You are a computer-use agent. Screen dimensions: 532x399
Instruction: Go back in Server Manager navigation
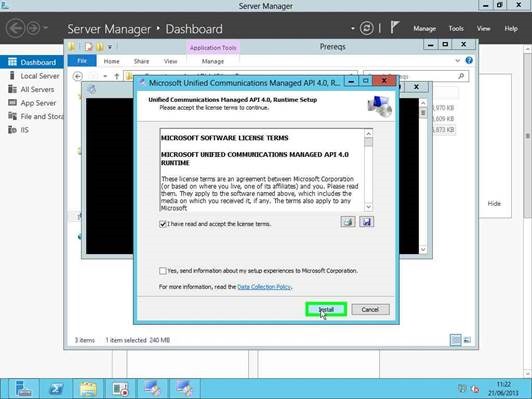click(x=15, y=28)
